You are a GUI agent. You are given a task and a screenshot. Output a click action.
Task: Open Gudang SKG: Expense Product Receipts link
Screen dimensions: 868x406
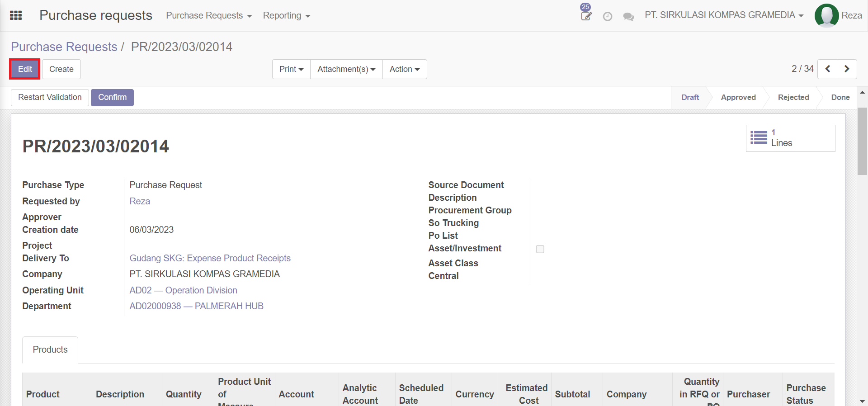tap(210, 258)
